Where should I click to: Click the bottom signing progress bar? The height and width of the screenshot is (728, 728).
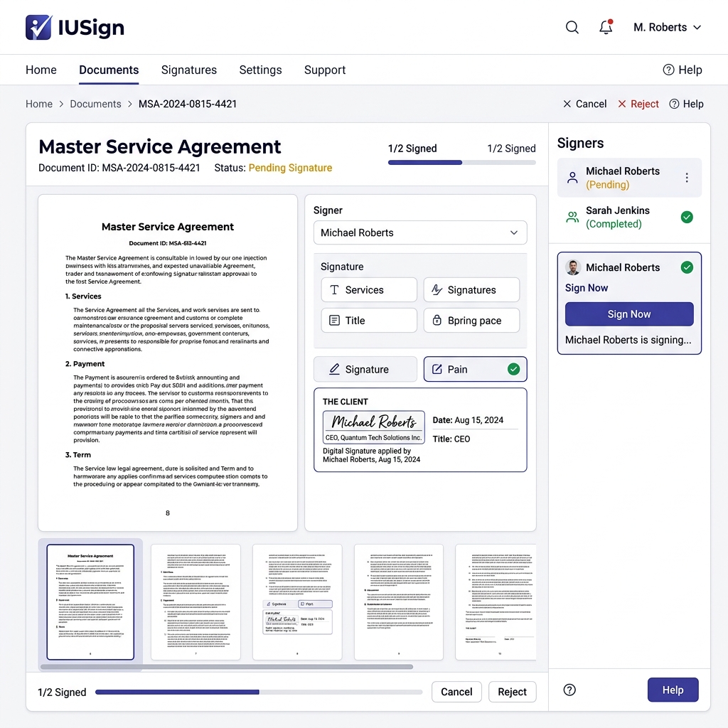pos(259,692)
